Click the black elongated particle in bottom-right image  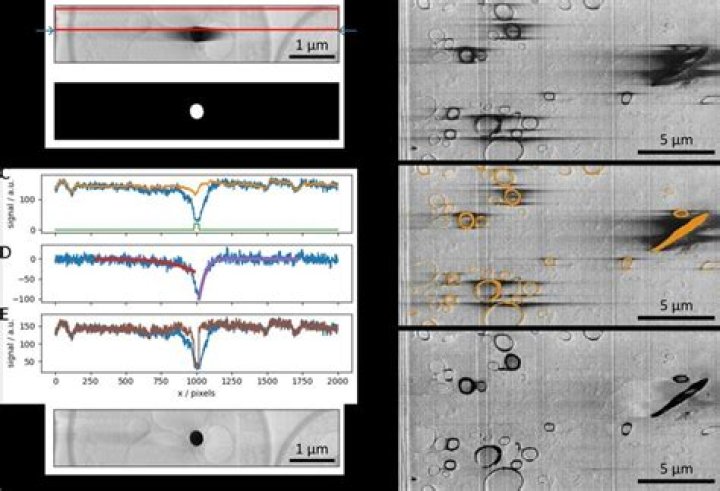pyautogui.click(x=680, y=397)
